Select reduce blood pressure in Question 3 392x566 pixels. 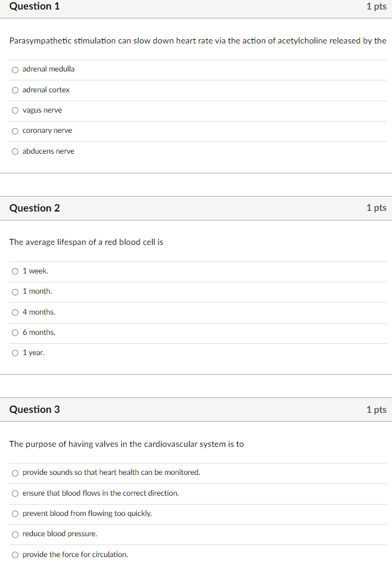14,534
